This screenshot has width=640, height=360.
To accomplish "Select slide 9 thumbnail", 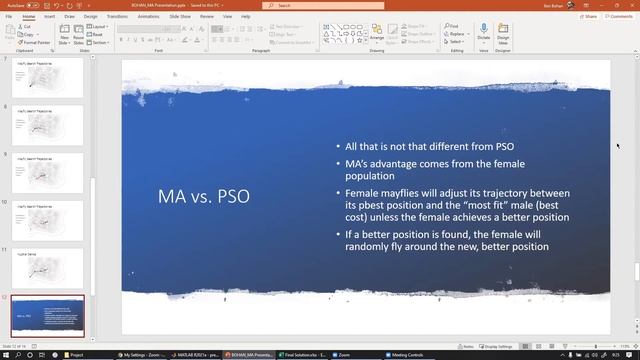I will pos(47,173).
